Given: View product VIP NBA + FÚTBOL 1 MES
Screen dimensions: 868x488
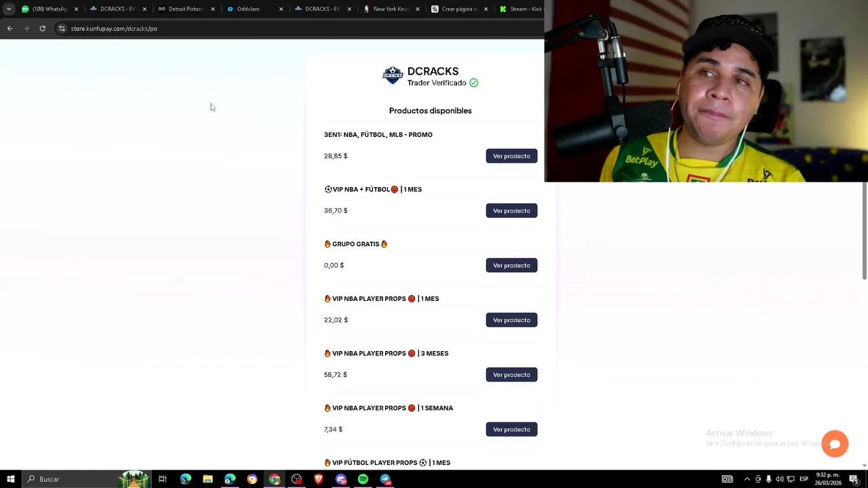Looking at the screenshot, I should click(511, 211).
